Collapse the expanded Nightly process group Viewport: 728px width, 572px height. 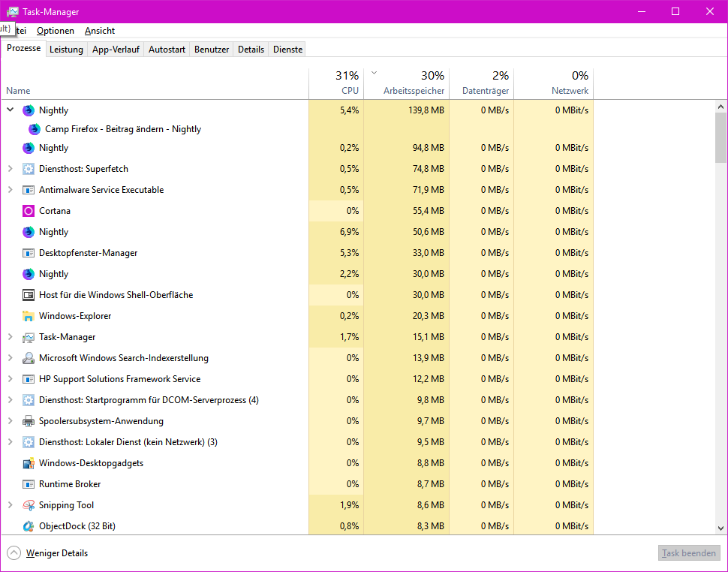tap(11, 110)
